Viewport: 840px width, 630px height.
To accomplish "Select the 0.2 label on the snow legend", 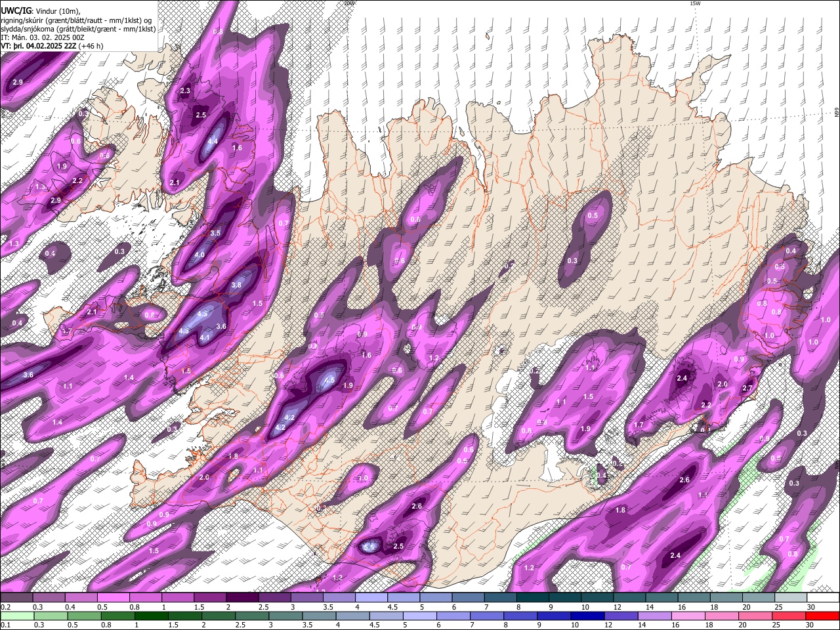I will 5,607.
